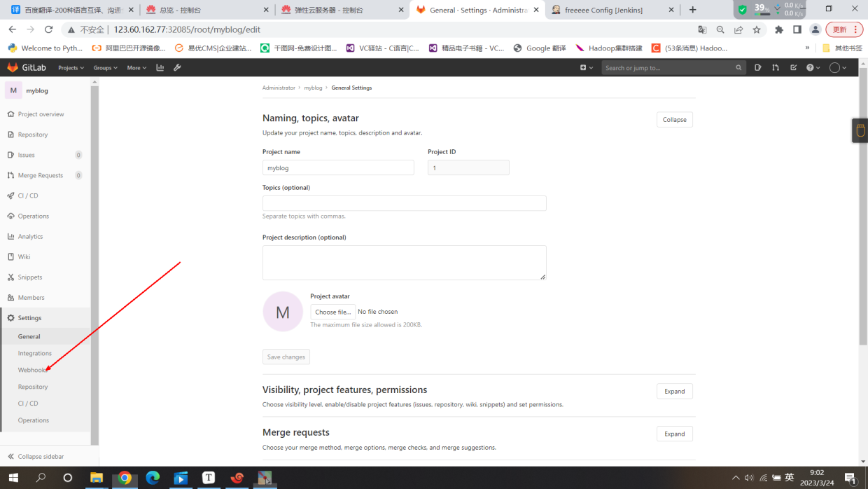
Task: Open File Explorer from the taskbar
Action: [x=97, y=478]
